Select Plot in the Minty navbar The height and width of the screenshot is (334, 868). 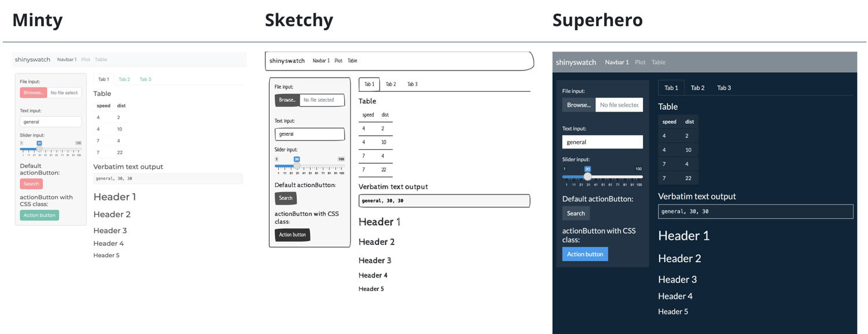86,60
